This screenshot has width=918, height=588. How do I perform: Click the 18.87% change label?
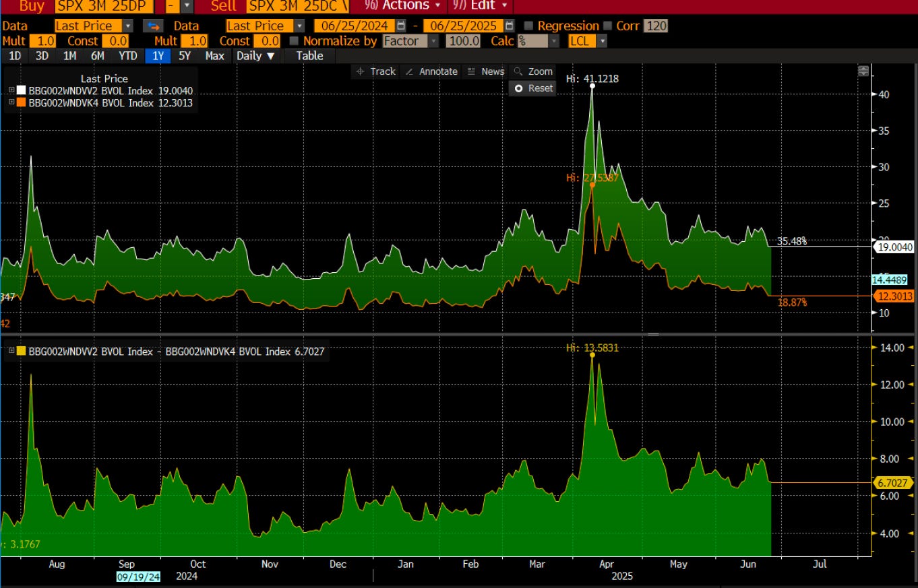pyautogui.click(x=792, y=302)
